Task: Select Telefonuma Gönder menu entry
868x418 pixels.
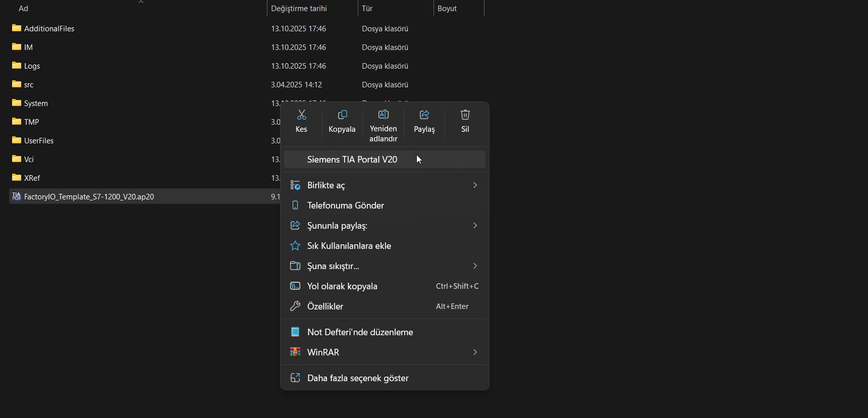Action: coord(345,205)
